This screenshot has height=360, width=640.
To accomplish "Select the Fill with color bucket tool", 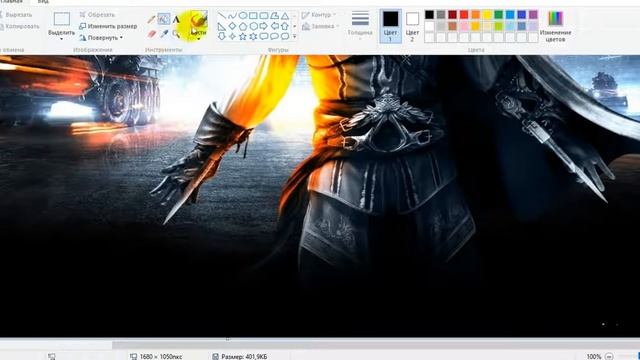I will point(164,19).
